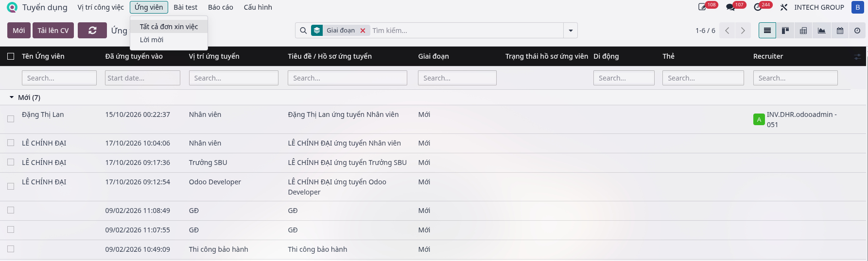Switch to kanban view

coord(785,31)
